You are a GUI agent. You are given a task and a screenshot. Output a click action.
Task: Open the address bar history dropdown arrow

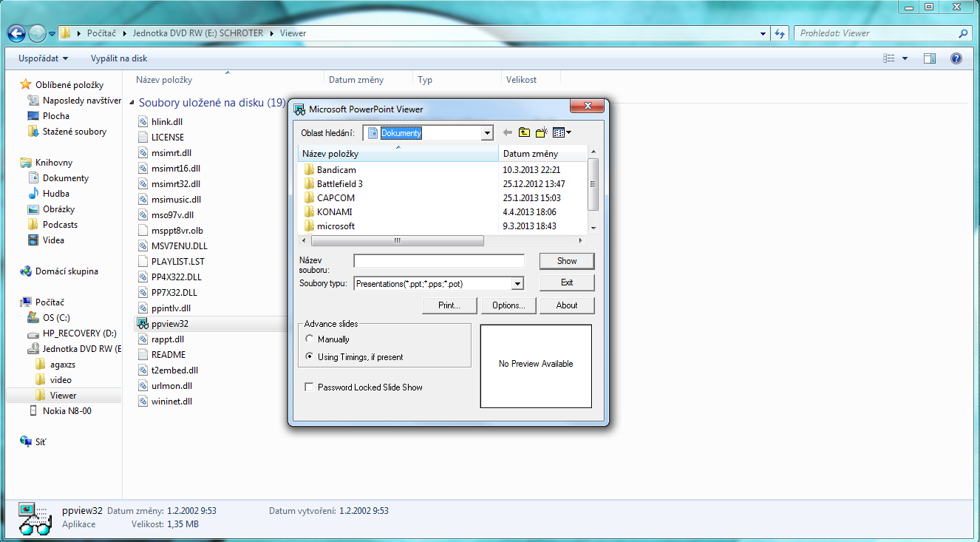click(763, 33)
